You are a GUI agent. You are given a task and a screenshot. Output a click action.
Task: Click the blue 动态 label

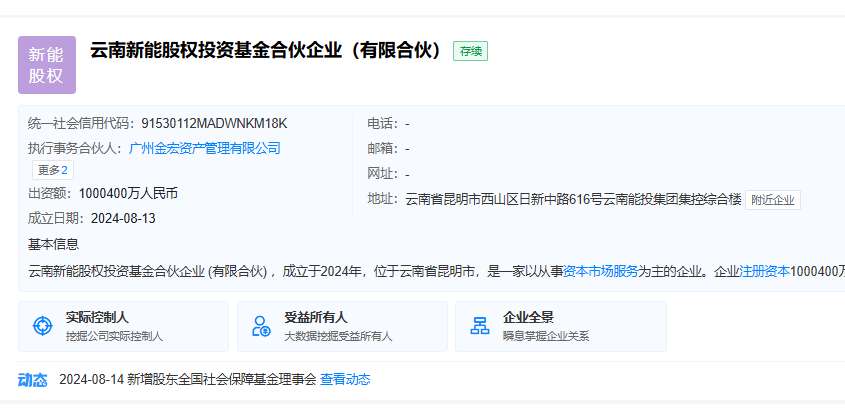coord(33,379)
